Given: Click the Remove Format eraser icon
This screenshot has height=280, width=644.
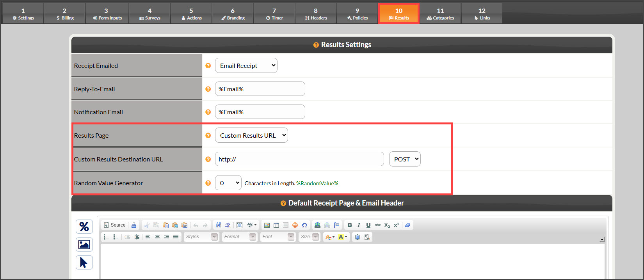Looking at the screenshot, I should point(408,225).
